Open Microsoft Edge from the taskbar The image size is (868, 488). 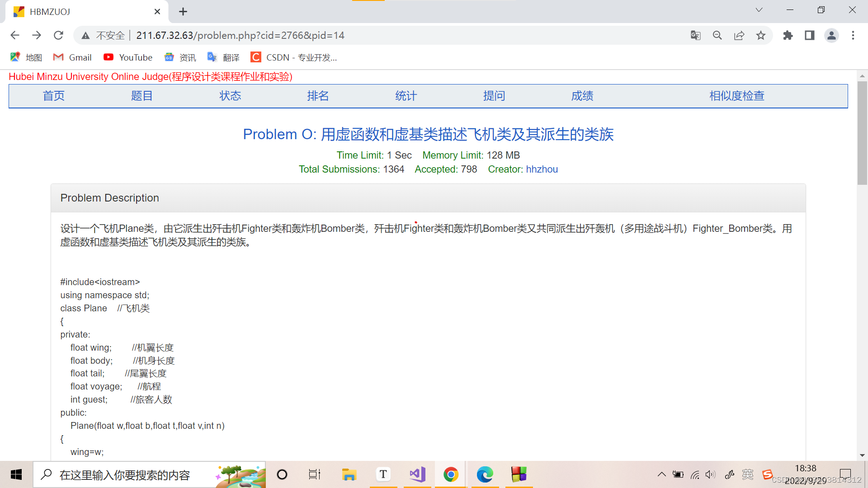point(485,474)
